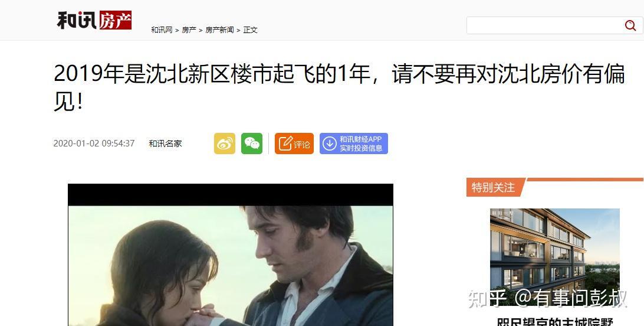Share article via Weibo icon
Viewport: 644px width, 326px height.
[225, 144]
